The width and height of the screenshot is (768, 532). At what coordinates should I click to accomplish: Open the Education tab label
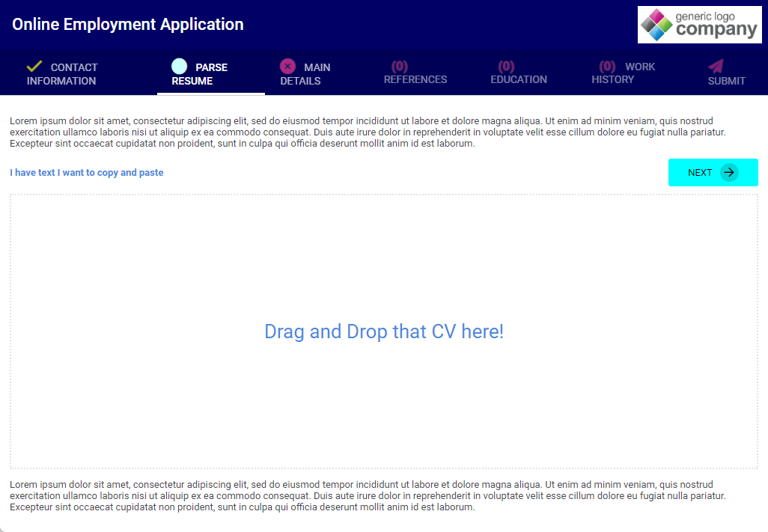tap(519, 79)
